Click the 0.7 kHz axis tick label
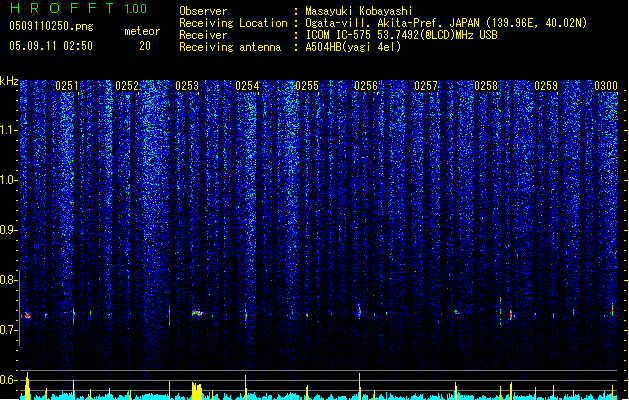 click(x=9, y=330)
